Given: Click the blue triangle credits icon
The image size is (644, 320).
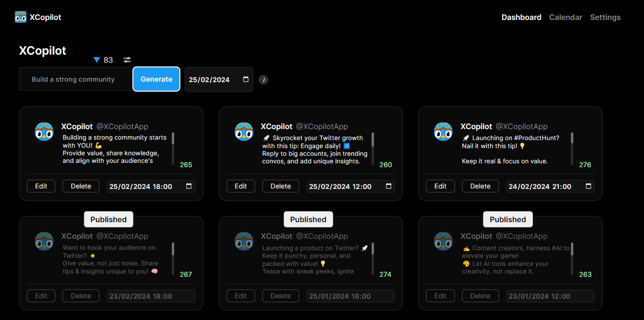Looking at the screenshot, I should 97,60.
